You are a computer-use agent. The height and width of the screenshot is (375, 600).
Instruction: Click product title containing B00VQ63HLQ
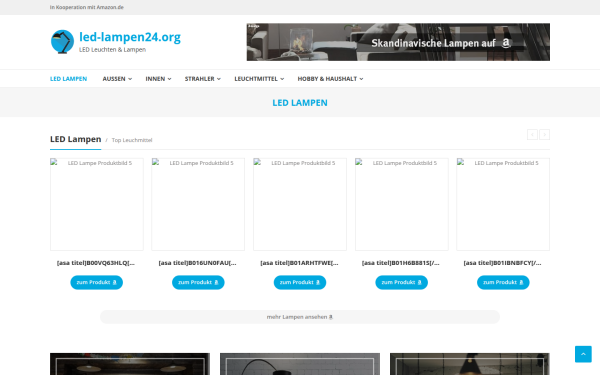(x=96, y=263)
